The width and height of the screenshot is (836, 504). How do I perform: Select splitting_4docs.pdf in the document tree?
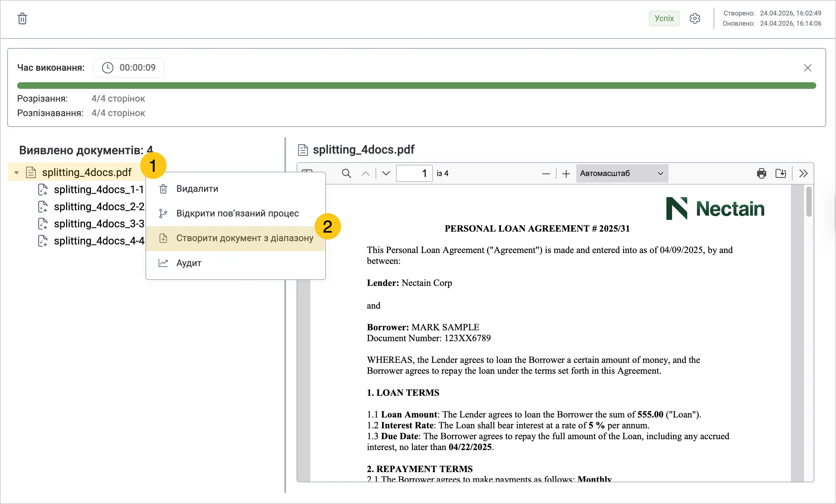87,172
